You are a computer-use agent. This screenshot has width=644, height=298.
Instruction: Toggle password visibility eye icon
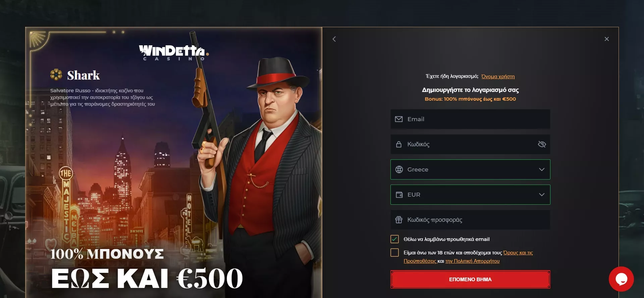(x=542, y=144)
